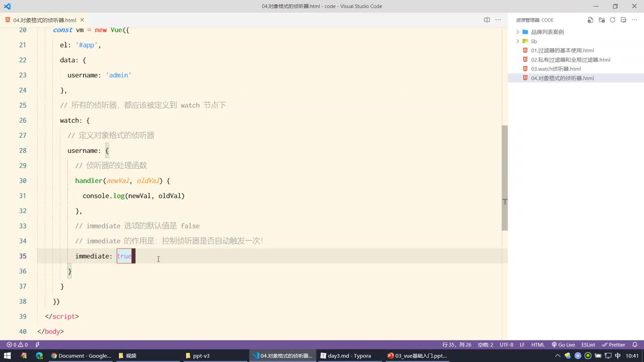
Task: Click 'handler' on line 30
Action: click(x=89, y=180)
